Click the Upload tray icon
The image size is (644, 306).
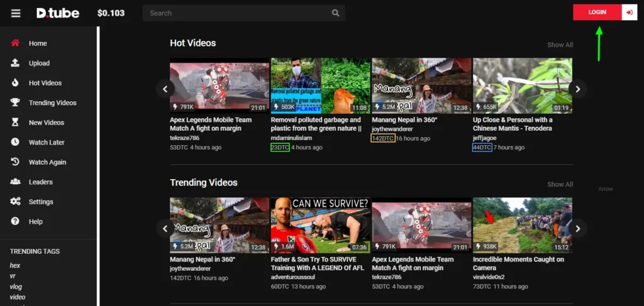coord(15,63)
